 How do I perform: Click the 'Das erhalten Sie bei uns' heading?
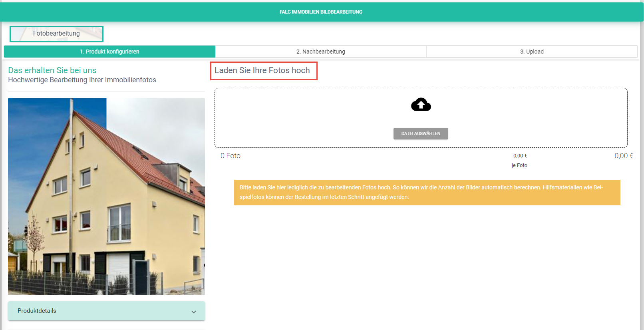[52, 70]
